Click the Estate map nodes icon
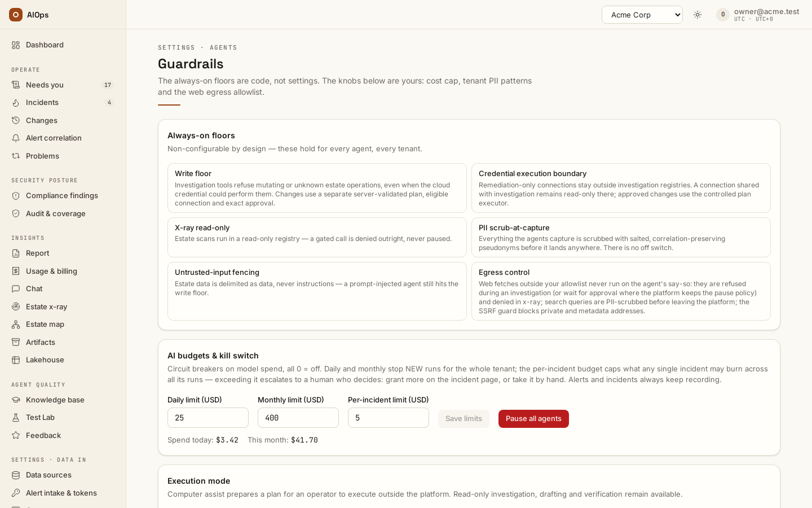 (x=16, y=325)
